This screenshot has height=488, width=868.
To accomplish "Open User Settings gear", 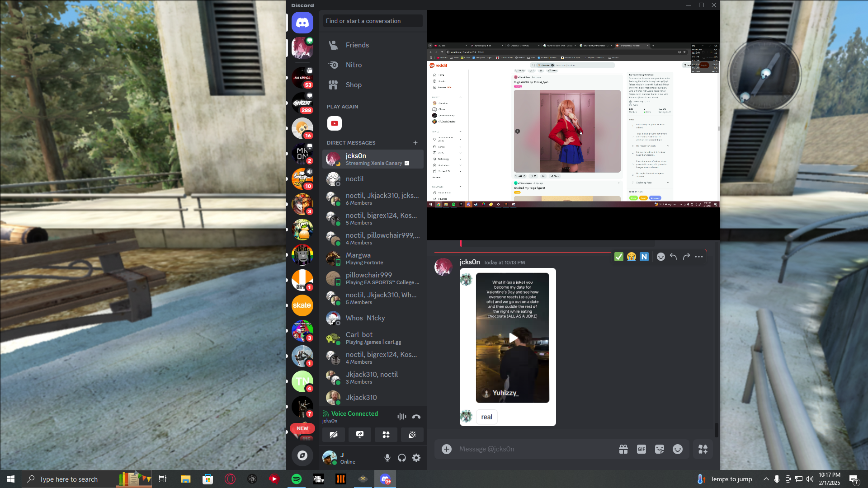I will [416, 458].
